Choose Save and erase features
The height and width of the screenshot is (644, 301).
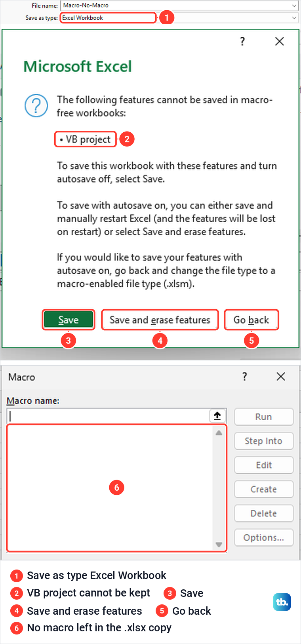(160, 320)
